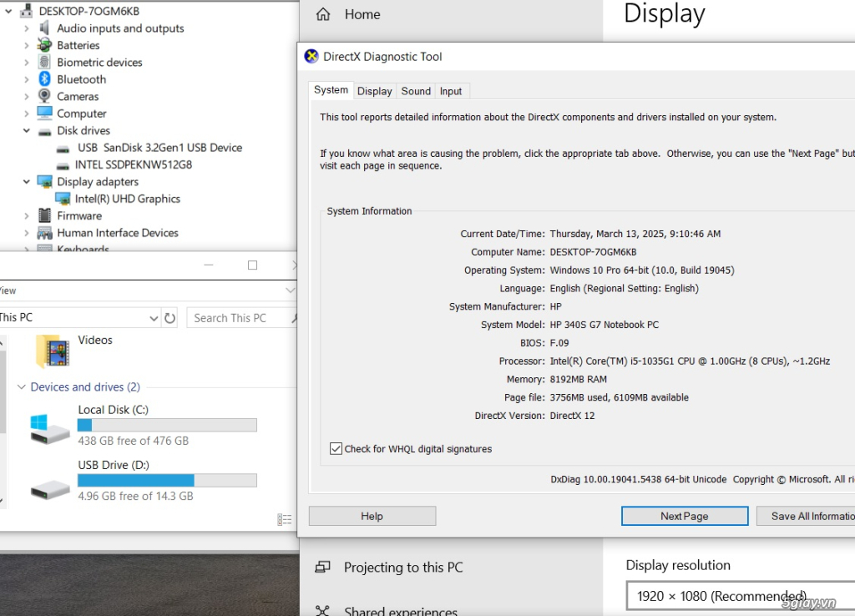Viewport: 855px width, 616px height.
Task: Click the DirectX Diagnostic Tool title icon
Action: pos(311,56)
